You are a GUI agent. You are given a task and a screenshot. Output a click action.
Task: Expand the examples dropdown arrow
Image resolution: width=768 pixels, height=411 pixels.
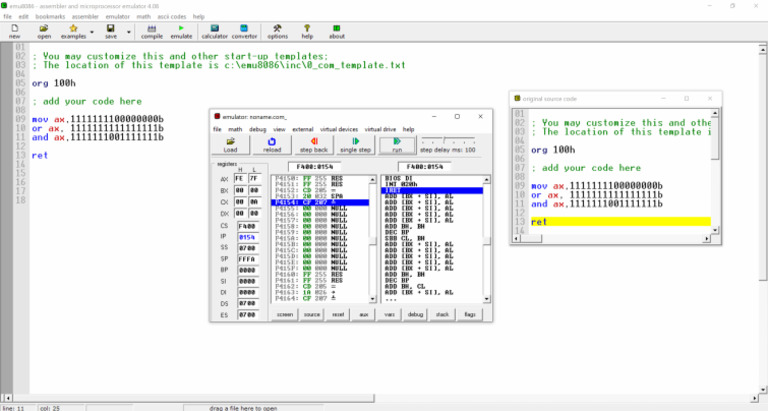click(92, 32)
